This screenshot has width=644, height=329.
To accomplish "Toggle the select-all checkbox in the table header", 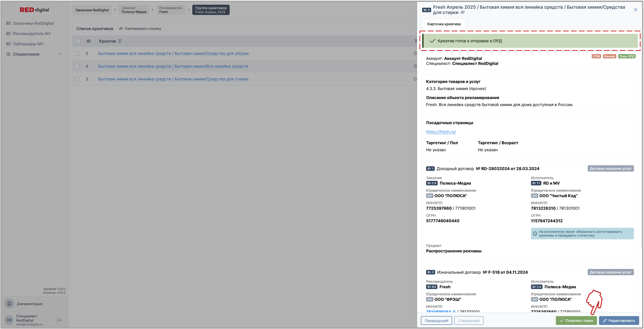I will click(78, 41).
